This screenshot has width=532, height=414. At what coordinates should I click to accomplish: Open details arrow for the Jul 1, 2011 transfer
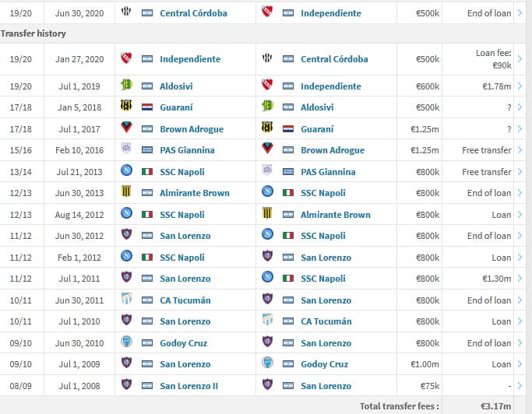tap(520, 278)
